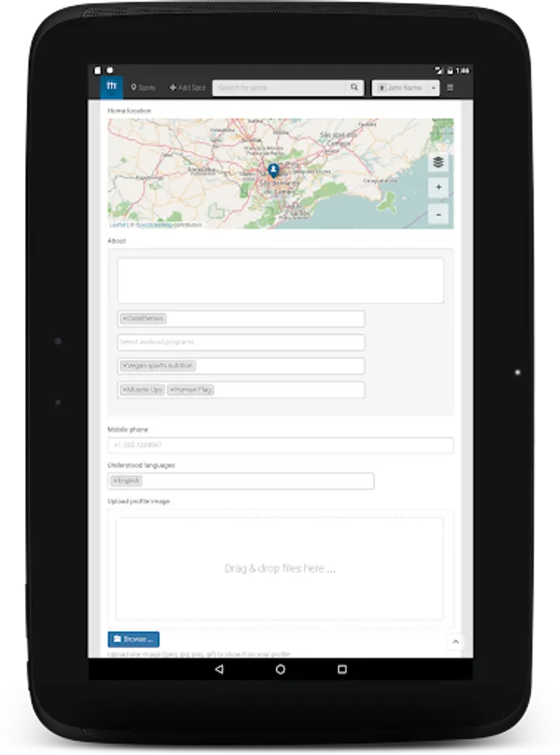Open the map layers control
Viewport: 560px width, 755px height.
pyautogui.click(x=438, y=162)
